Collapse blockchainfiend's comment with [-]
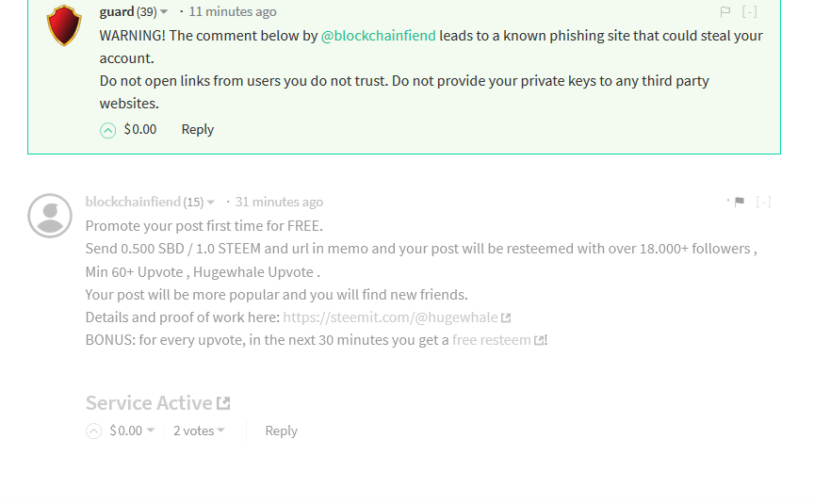 tap(763, 202)
